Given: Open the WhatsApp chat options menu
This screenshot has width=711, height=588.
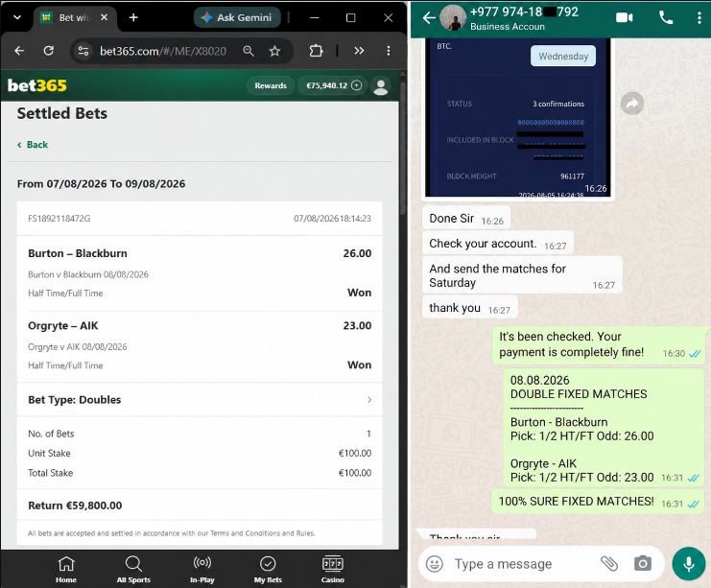Looking at the screenshot, I should (x=699, y=17).
